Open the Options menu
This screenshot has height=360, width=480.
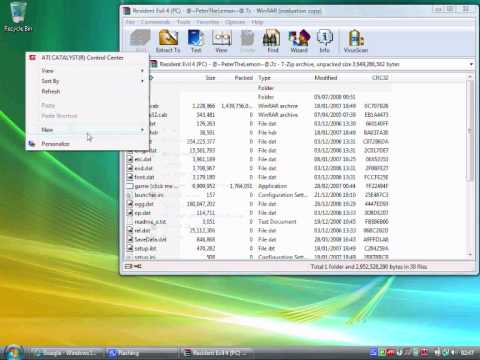(x=235, y=22)
